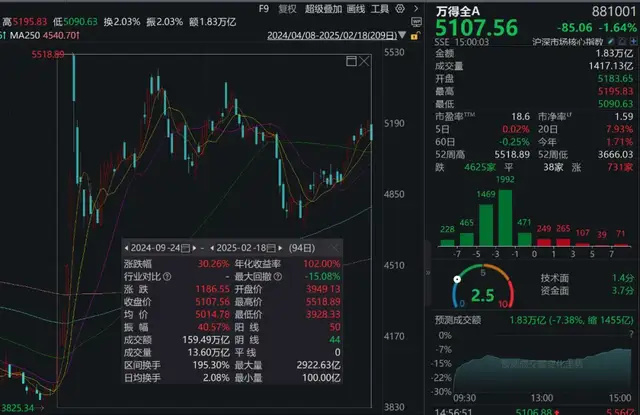The image size is (640, 415).
Task: Click the red 265 distribution bar
Action: click(563, 242)
